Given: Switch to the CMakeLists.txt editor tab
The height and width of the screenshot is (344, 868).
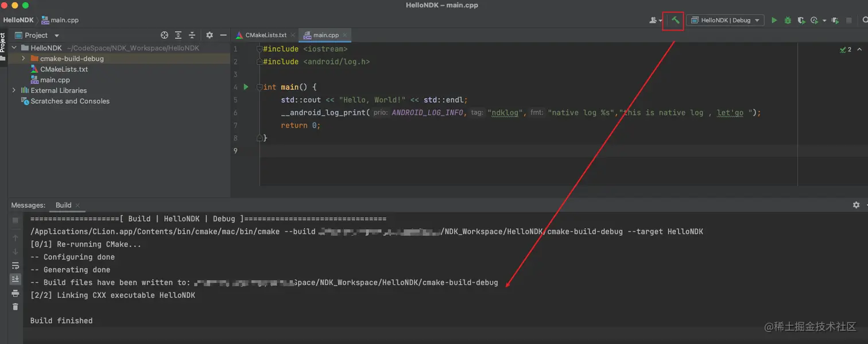Looking at the screenshot, I should (x=265, y=35).
